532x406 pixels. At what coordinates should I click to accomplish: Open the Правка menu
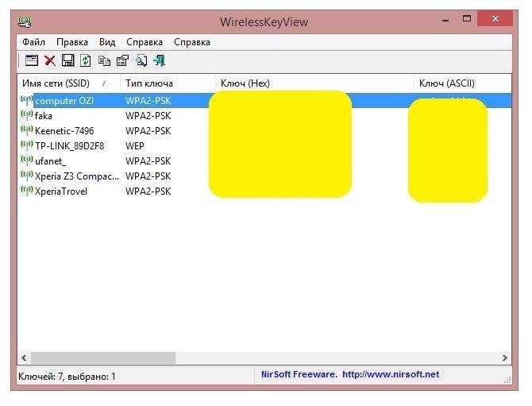tap(72, 42)
